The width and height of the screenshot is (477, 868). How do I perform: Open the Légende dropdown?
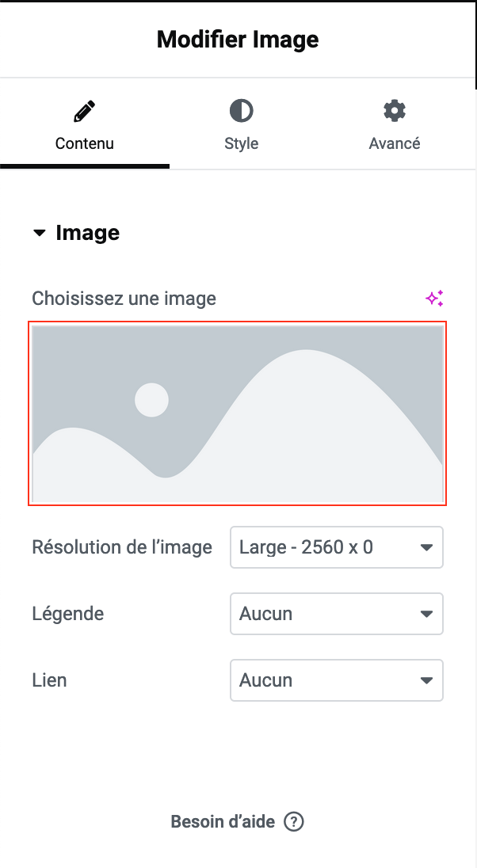[x=336, y=614]
